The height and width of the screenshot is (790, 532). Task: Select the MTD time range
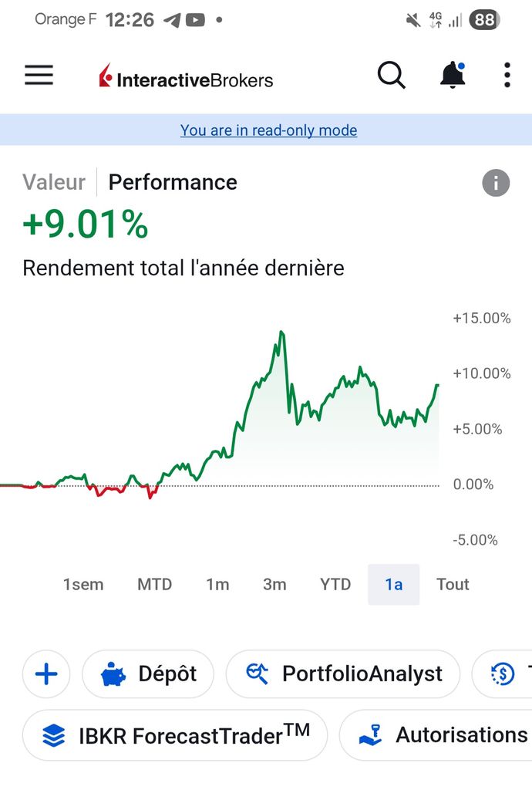click(x=154, y=584)
